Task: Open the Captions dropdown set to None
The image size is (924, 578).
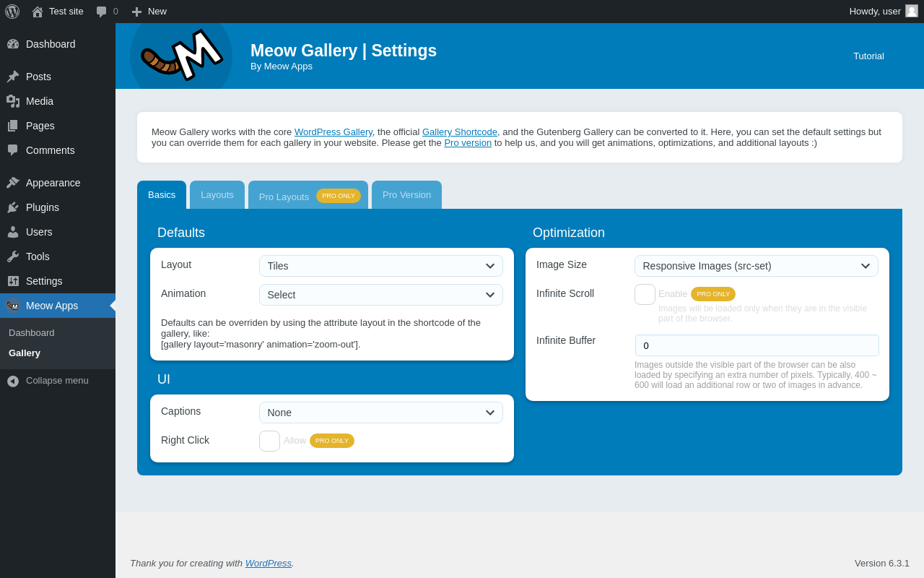Action: (x=381, y=413)
